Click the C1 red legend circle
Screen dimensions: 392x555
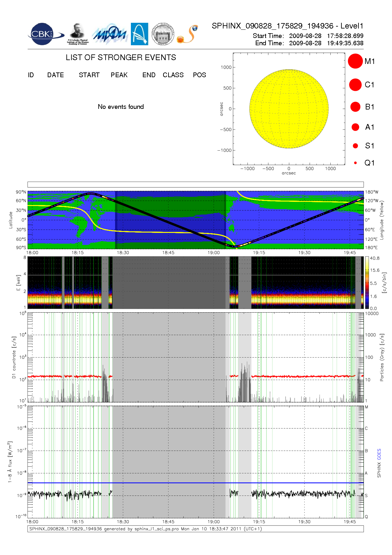(x=355, y=85)
